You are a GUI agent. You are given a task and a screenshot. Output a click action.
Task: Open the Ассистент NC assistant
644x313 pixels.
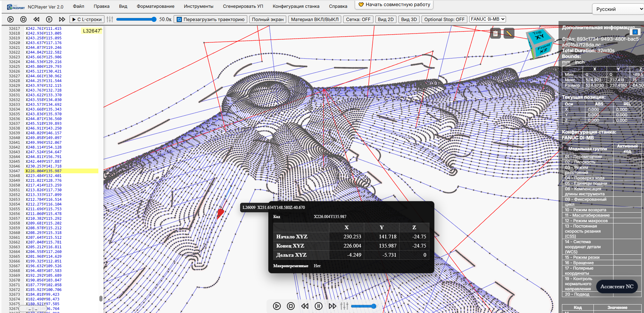(617, 287)
